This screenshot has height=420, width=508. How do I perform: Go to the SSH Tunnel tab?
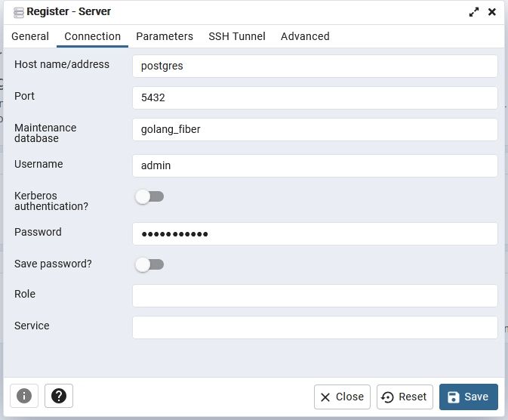pos(237,36)
